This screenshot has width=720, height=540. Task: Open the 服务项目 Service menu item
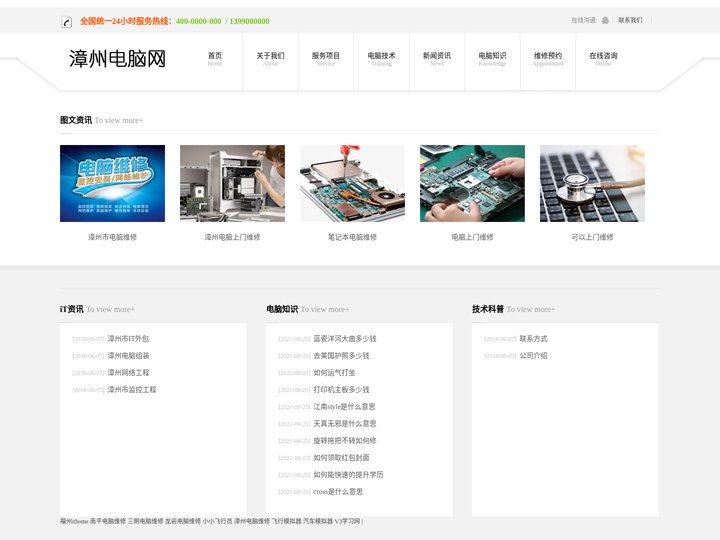point(326,59)
